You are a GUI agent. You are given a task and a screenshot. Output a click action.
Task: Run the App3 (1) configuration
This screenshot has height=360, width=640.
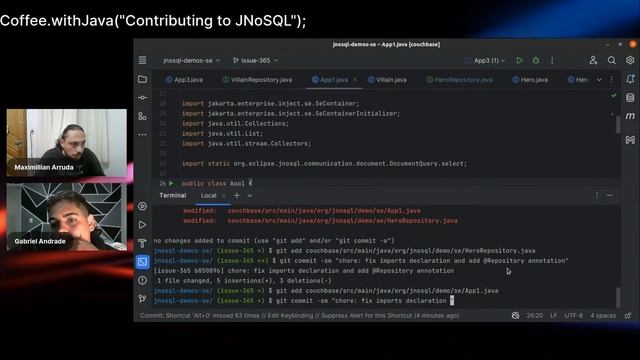click(x=519, y=60)
